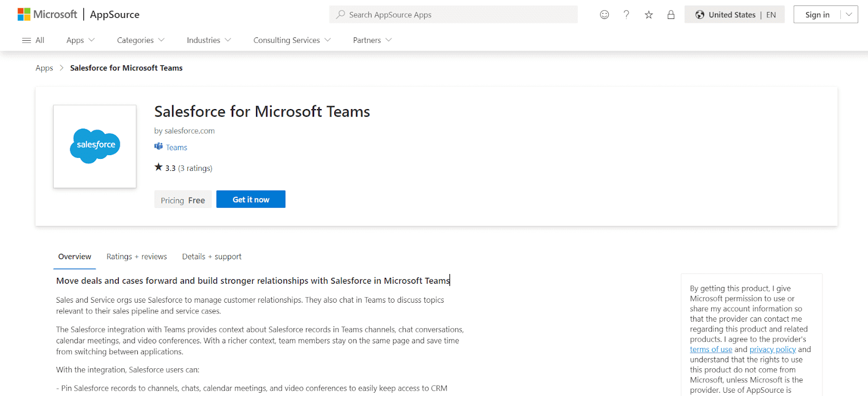Click the smiley feedback icon
The height and width of the screenshot is (396, 868).
tap(604, 15)
